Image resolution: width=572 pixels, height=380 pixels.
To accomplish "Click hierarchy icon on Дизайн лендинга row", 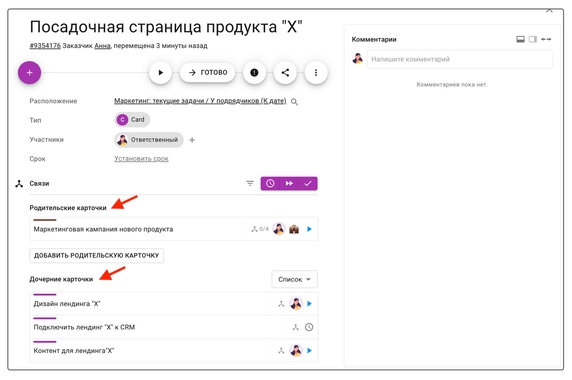I will pos(281,303).
